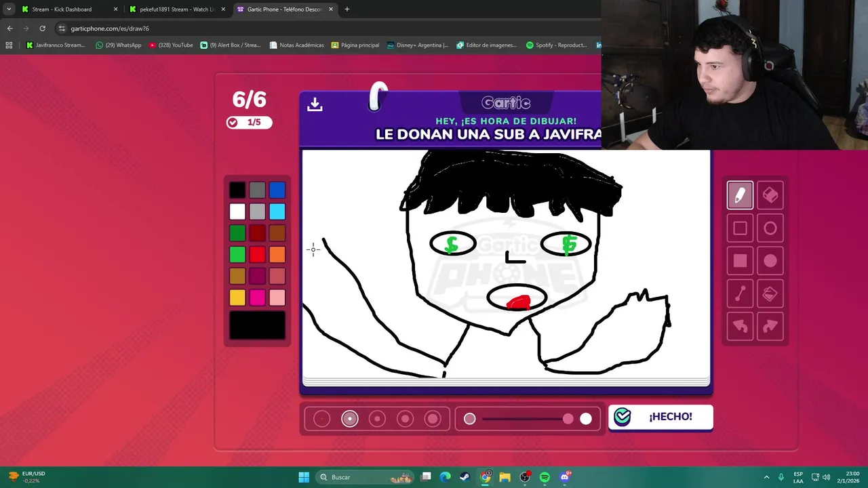Select the pencil drawing tool
This screenshot has height=488, width=868.
click(740, 195)
